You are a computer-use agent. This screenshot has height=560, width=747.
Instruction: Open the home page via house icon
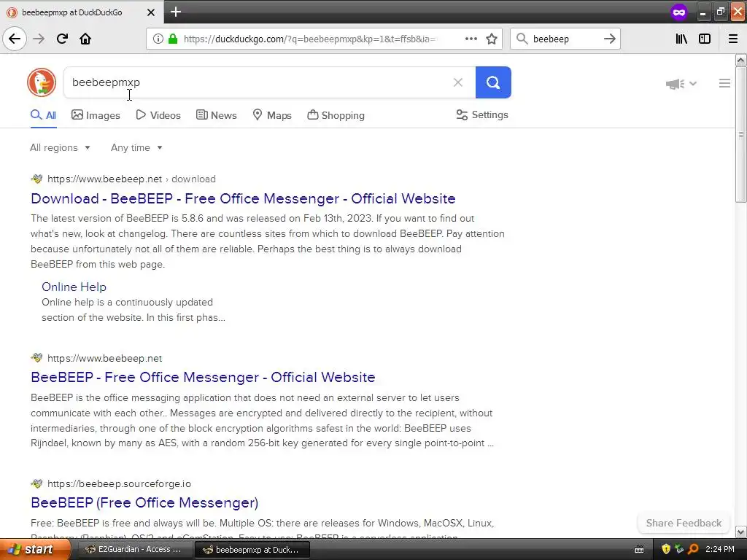tap(85, 39)
